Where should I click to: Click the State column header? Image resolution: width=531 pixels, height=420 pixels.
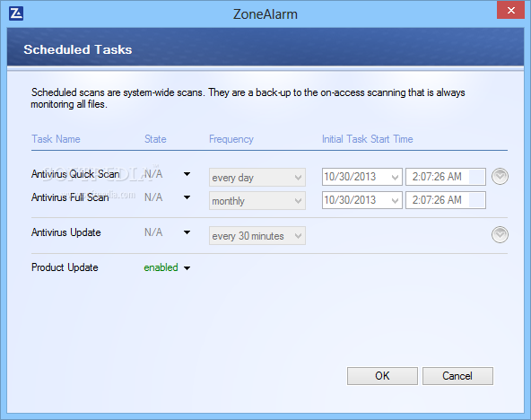[155, 139]
